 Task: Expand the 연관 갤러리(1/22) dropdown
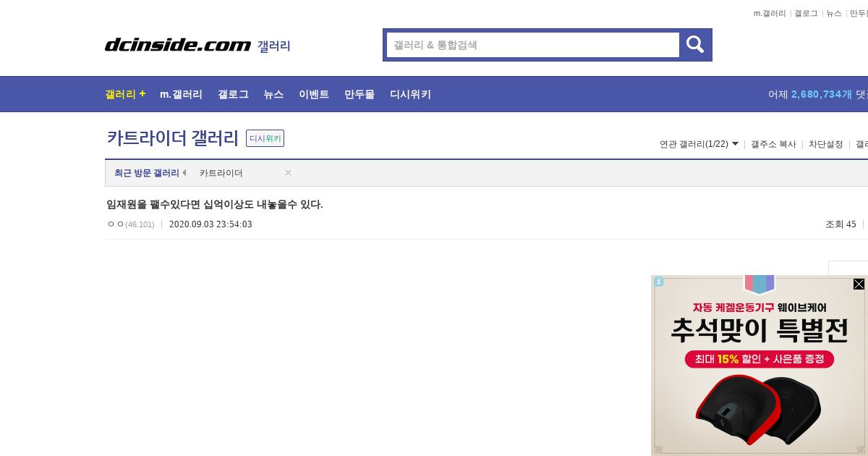[x=699, y=144]
